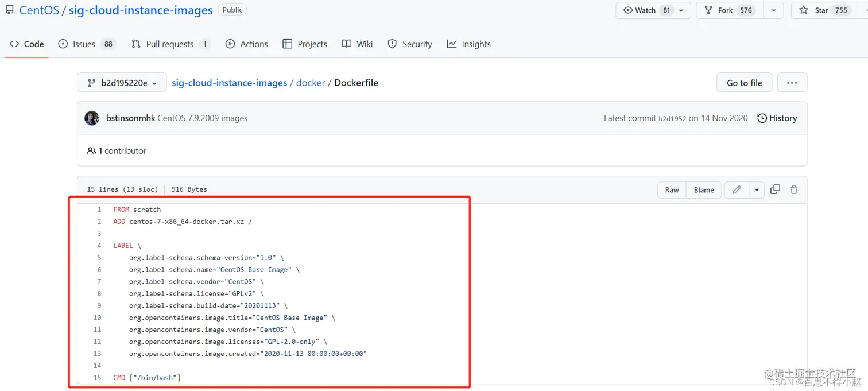Star the repository

point(824,10)
